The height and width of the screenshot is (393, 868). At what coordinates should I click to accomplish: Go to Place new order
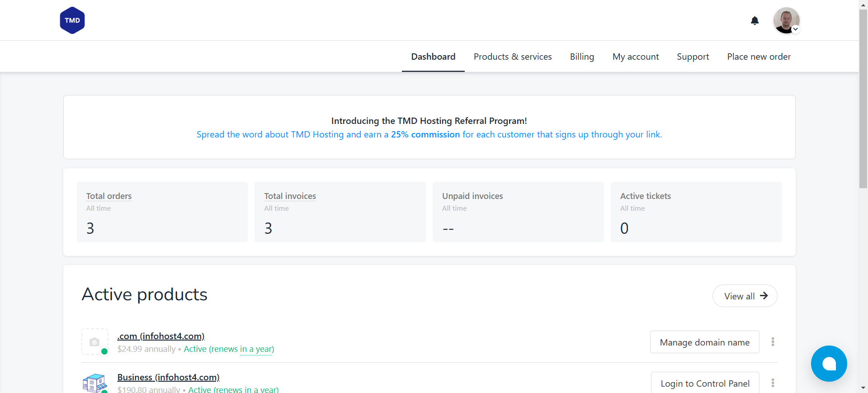[759, 57]
